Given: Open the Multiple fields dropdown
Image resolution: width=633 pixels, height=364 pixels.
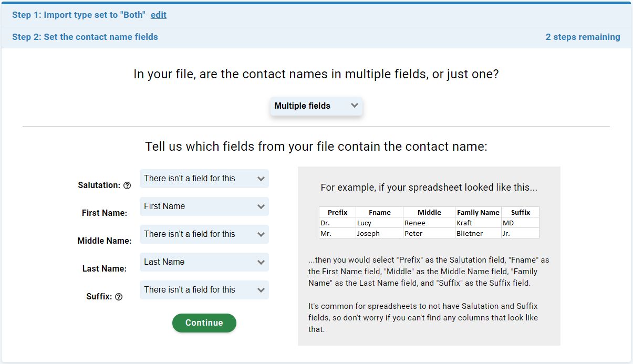Looking at the screenshot, I should coord(316,106).
